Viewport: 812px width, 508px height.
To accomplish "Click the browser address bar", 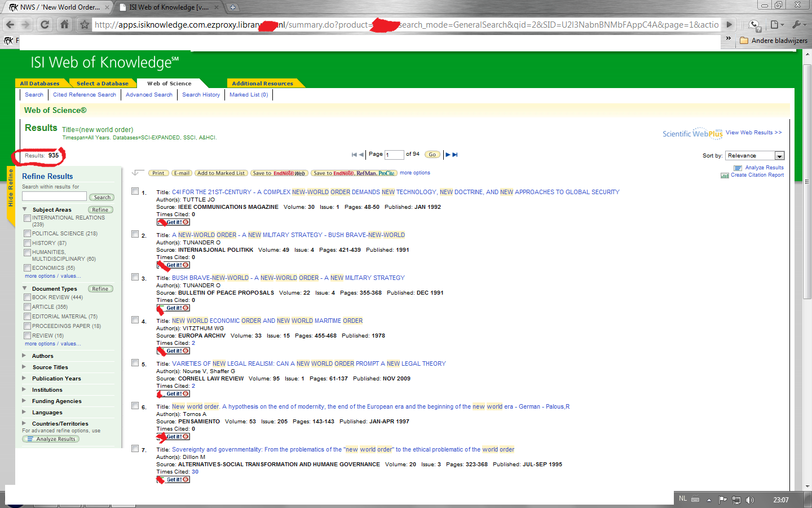I will coord(406,25).
